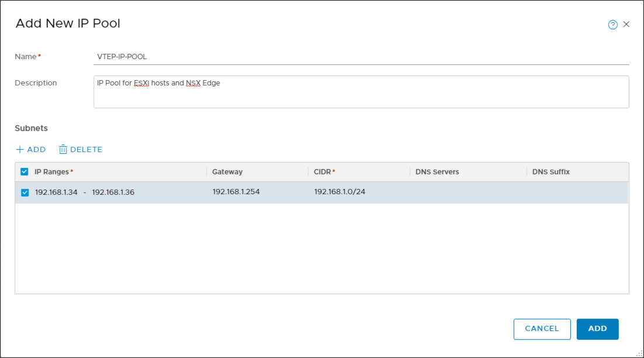Viewport: 644px width, 358px height.
Task: Uncheck the select-all checkbox in subnet header
Action: (x=24, y=171)
